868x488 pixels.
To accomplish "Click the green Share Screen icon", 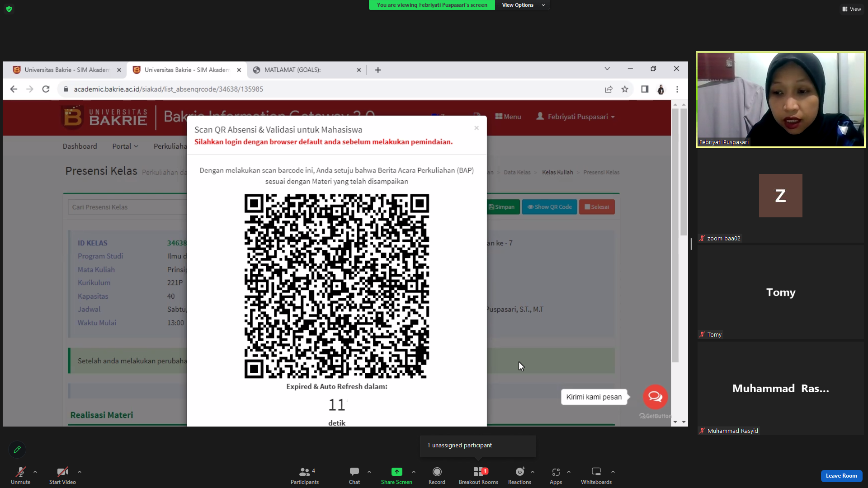I will [396, 472].
